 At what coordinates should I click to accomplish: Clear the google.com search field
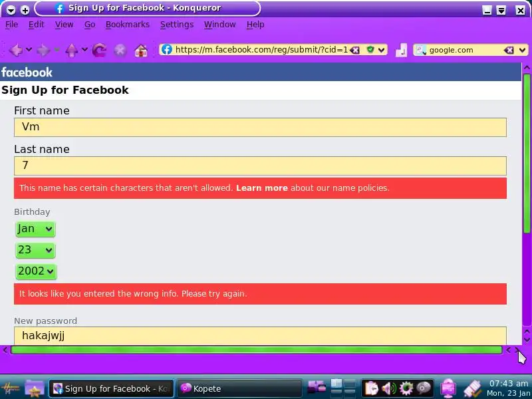pyautogui.click(x=509, y=51)
